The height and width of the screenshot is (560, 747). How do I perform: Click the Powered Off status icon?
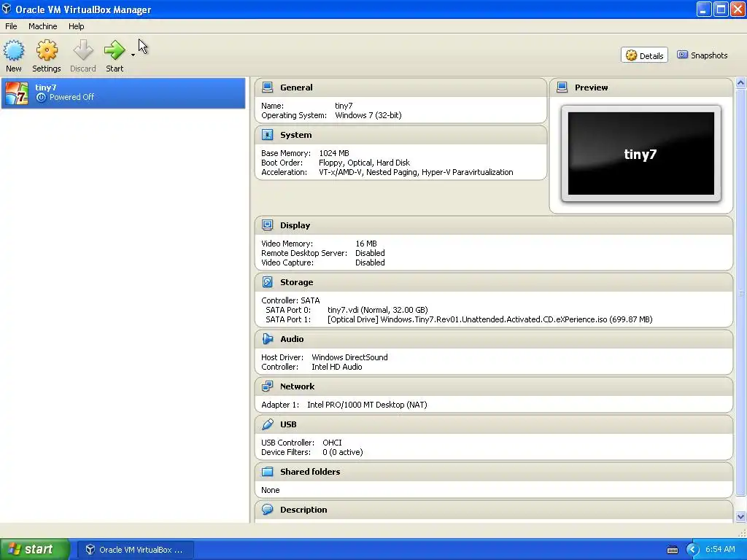[x=41, y=97]
